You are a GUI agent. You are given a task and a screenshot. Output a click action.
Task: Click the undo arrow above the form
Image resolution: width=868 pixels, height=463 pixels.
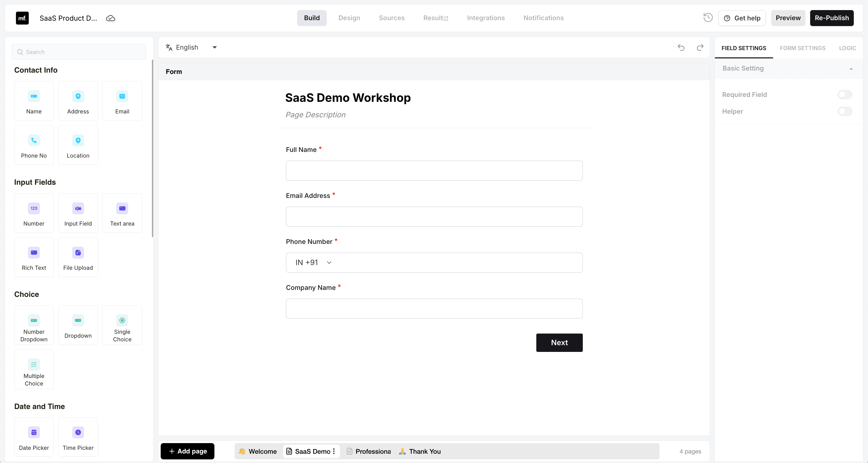point(681,48)
